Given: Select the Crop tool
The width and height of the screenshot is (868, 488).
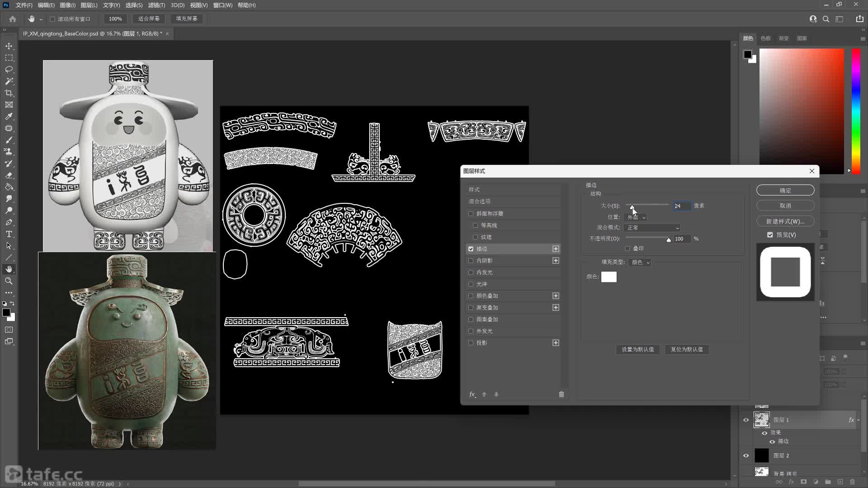Looking at the screenshot, I should point(8,93).
